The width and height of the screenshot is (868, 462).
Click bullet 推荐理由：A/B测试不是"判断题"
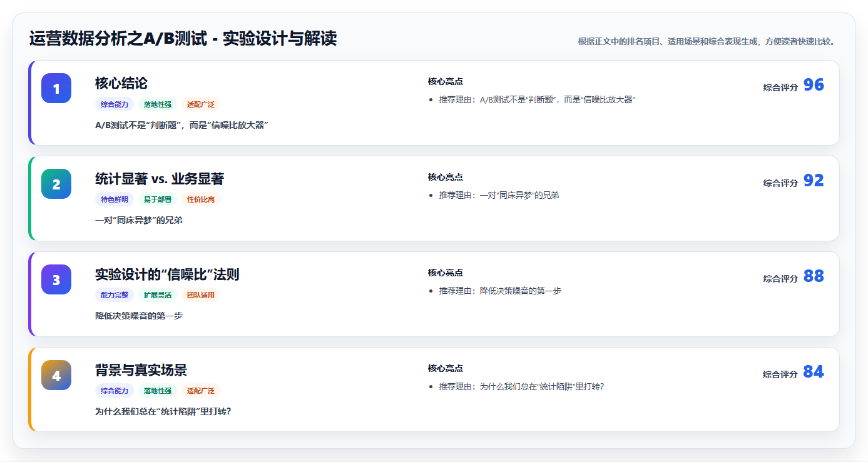pos(538,100)
